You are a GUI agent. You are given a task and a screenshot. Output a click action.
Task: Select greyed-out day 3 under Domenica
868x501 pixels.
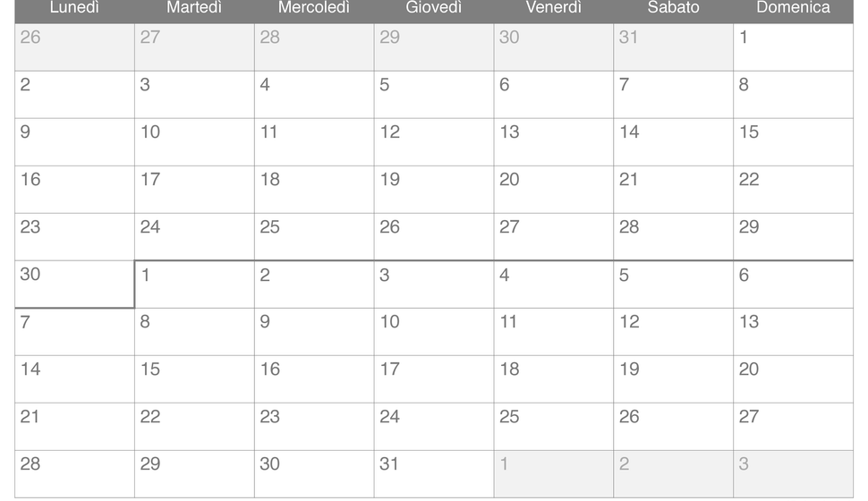tap(793, 474)
